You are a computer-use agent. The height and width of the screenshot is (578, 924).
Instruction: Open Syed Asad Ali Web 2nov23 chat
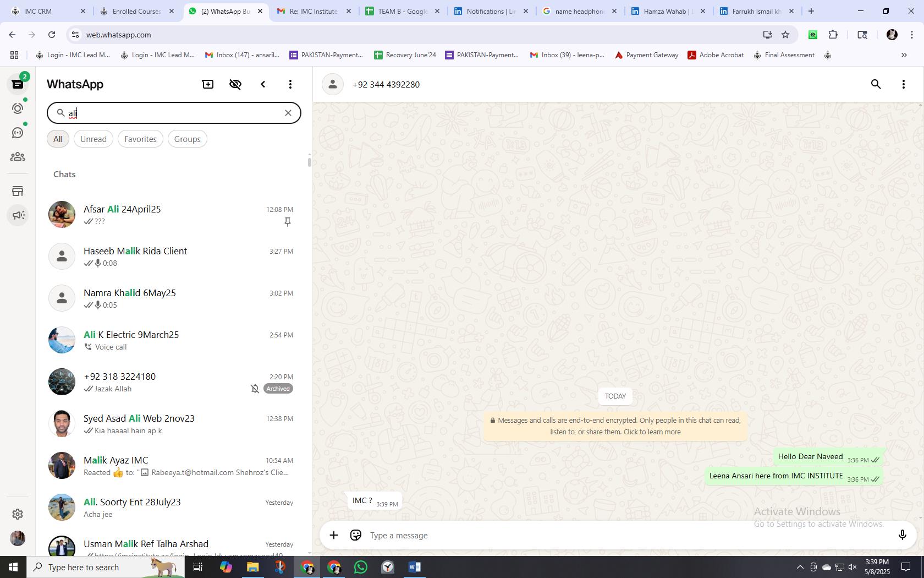(173, 424)
